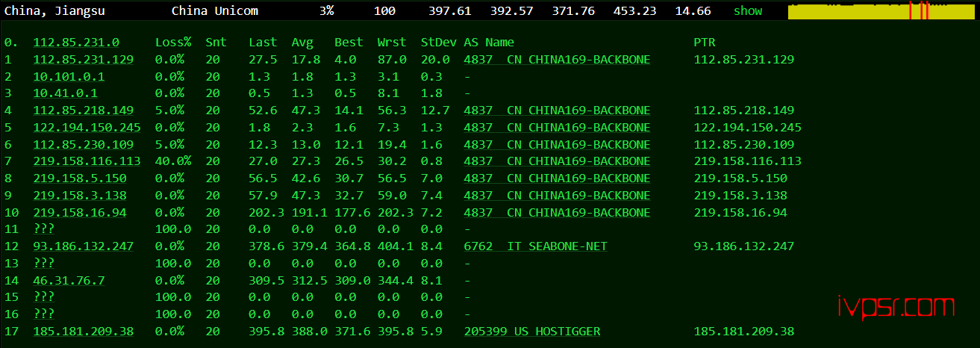This screenshot has width=980, height=348.
Task: Click PTR value 122.194.150.245
Action: tap(748, 128)
